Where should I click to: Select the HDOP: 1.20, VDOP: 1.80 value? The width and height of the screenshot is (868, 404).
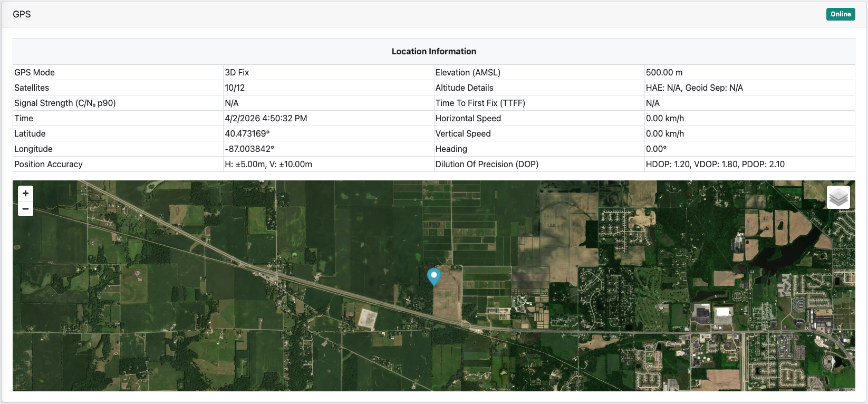tap(715, 164)
